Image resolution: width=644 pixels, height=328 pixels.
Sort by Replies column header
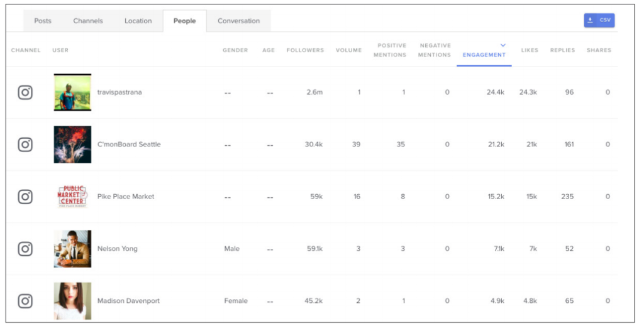pyautogui.click(x=562, y=50)
